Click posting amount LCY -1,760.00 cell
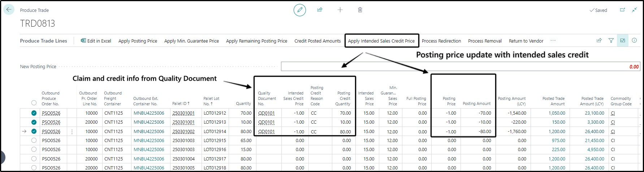 [x=517, y=132]
